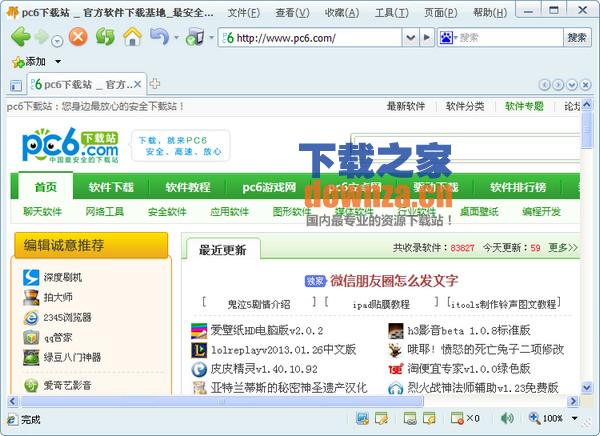Screen dimensions: 600x436
Task: Click the green Back arrow button
Action: tap(20, 37)
